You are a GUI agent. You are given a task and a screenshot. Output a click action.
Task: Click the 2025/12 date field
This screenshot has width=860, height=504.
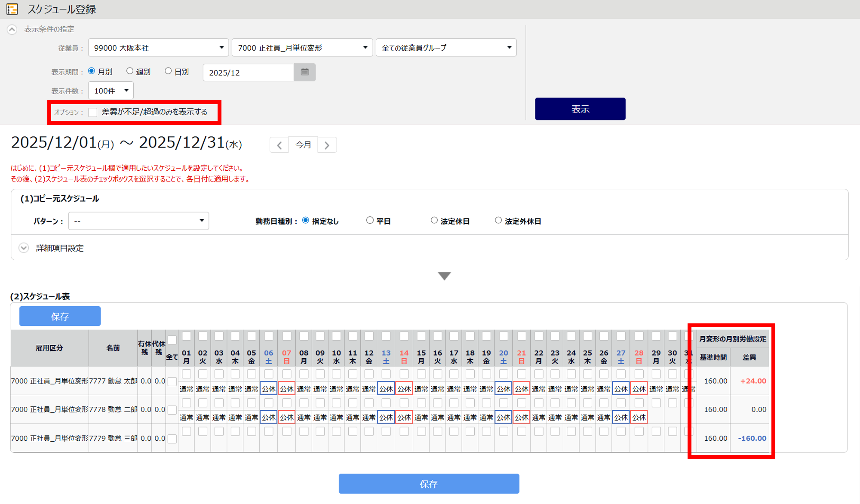coord(248,73)
